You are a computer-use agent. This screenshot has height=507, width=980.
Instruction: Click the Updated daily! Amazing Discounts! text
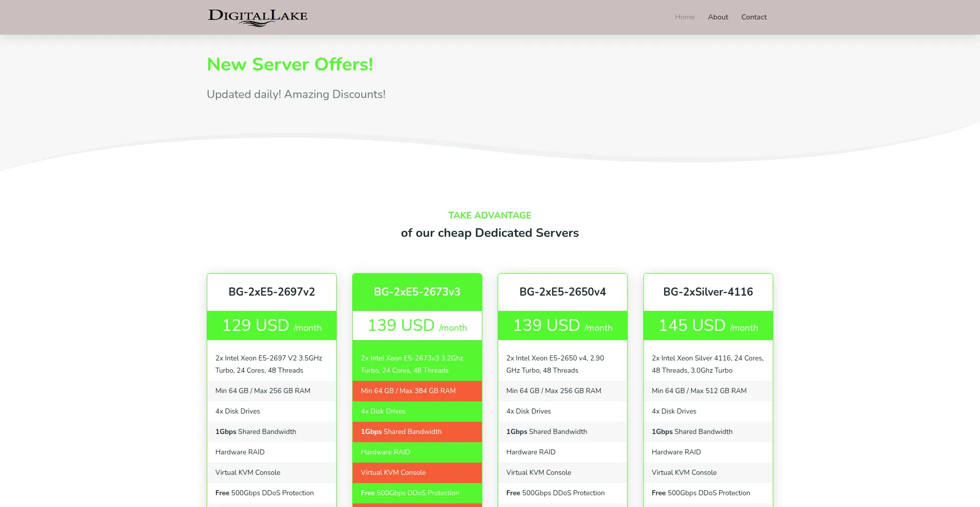[x=296, y=94]
